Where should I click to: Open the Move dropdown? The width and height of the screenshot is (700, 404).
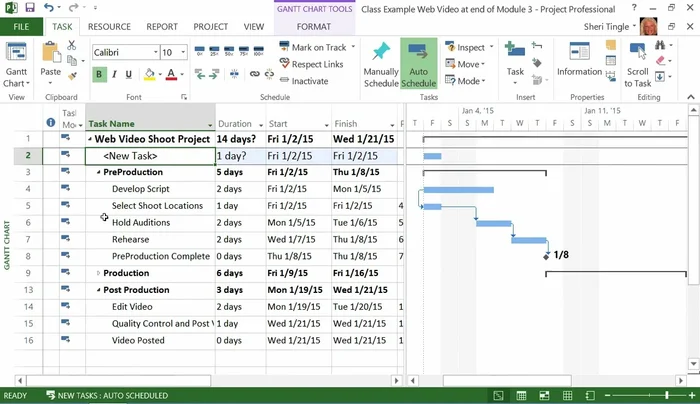pos(466,64)
